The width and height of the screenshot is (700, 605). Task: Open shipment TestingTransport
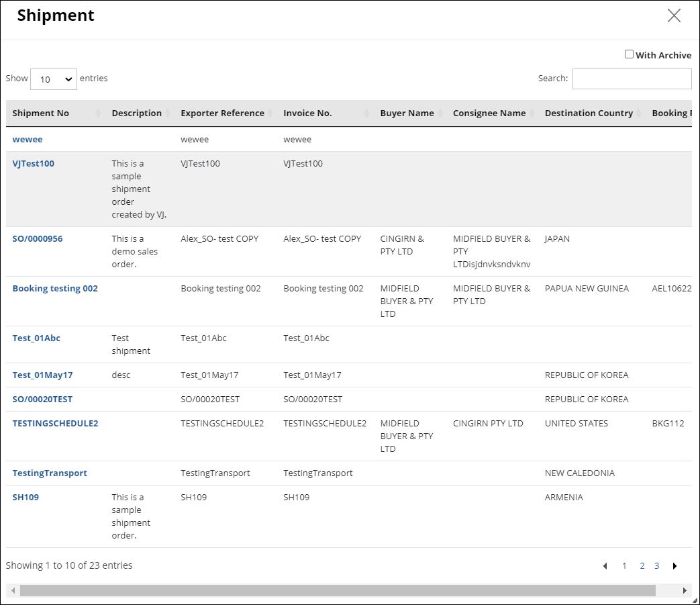coord(50,473)
